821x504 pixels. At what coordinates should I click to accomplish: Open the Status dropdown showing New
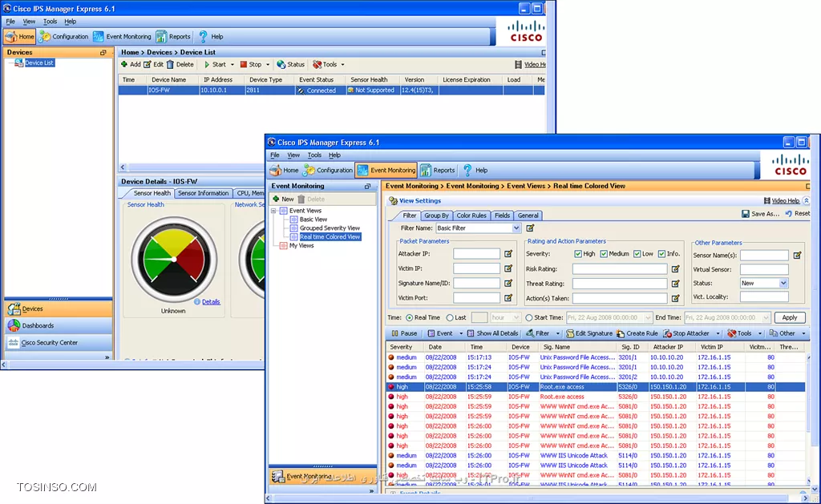[x=783, y=283]
